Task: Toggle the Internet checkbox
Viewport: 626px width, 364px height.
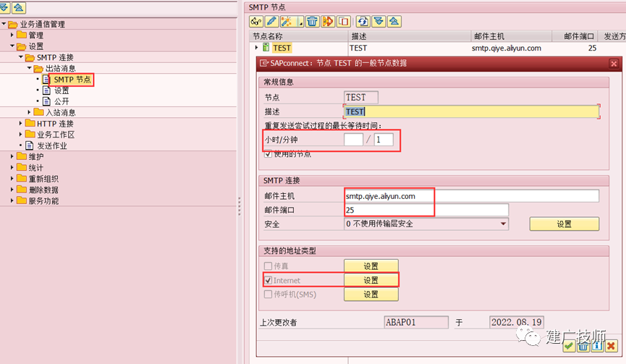Action: click(268, 280)
